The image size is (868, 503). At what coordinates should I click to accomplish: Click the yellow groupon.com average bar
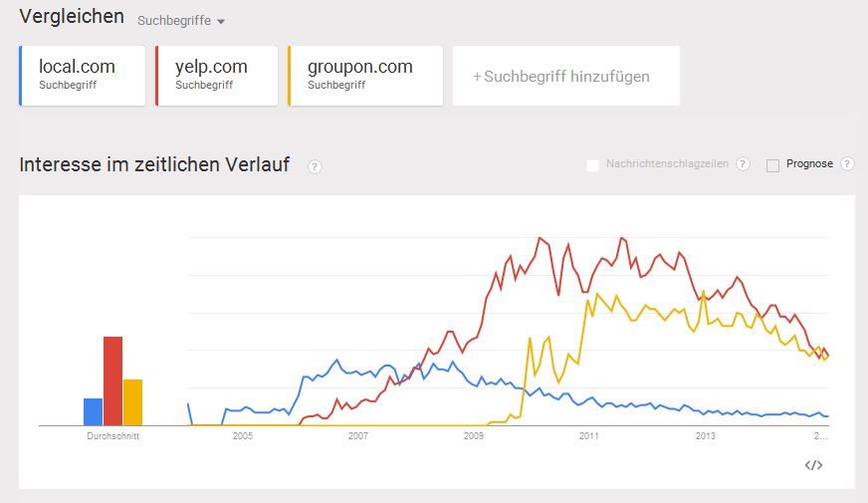pyautogui.click(x=132, y=401)
